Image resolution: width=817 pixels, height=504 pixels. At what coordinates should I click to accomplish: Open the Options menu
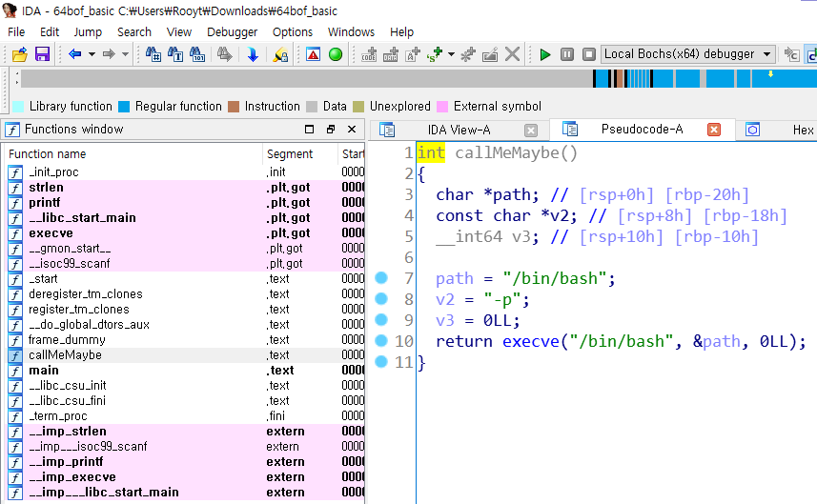(x=293, y=32)
